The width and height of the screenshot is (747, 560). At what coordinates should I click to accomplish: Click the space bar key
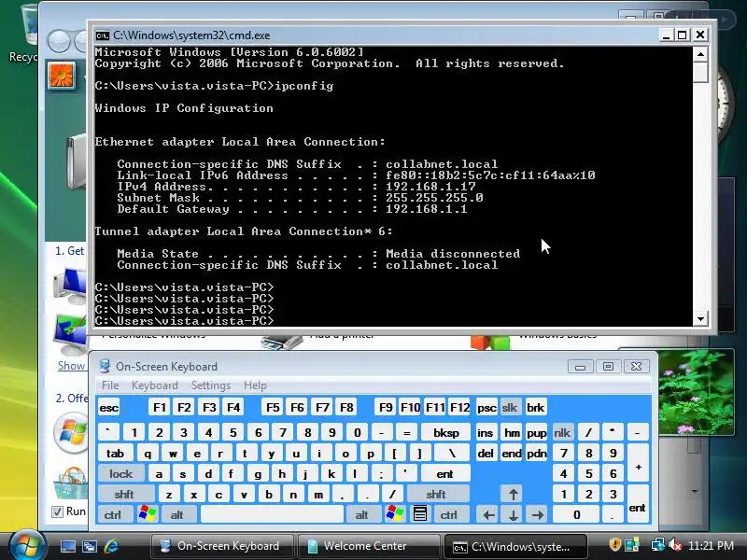(x=272, y=515)
